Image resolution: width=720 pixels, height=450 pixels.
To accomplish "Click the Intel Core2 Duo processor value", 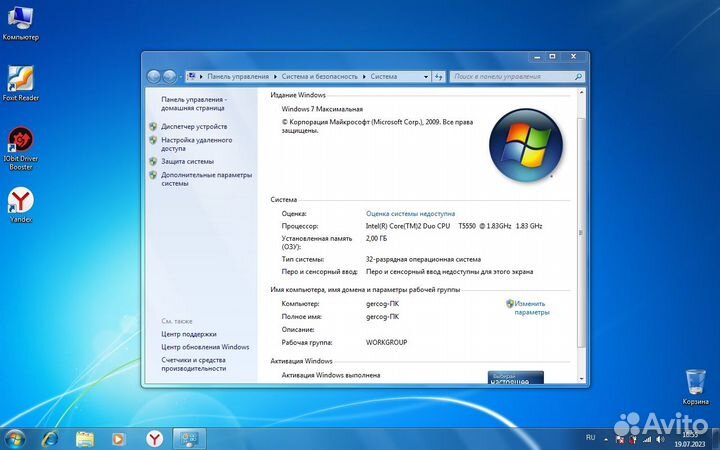I will [454, 226].
